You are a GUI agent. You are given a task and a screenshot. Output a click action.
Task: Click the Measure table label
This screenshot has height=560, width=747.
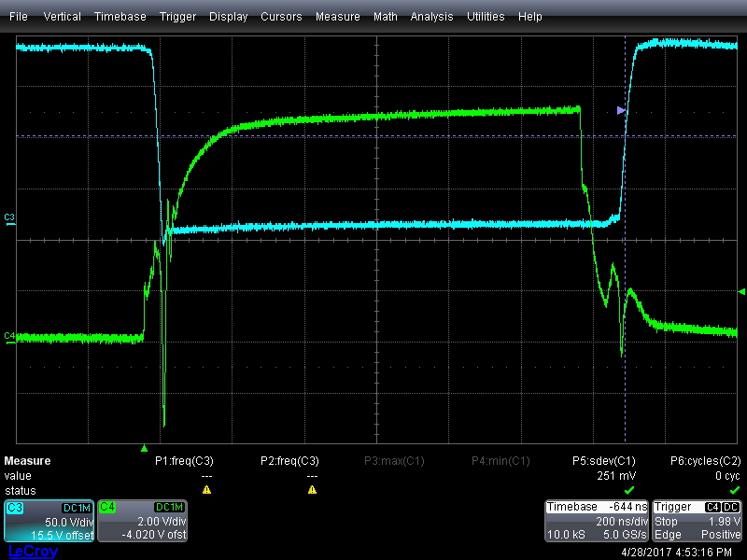[x=27, y=461]
